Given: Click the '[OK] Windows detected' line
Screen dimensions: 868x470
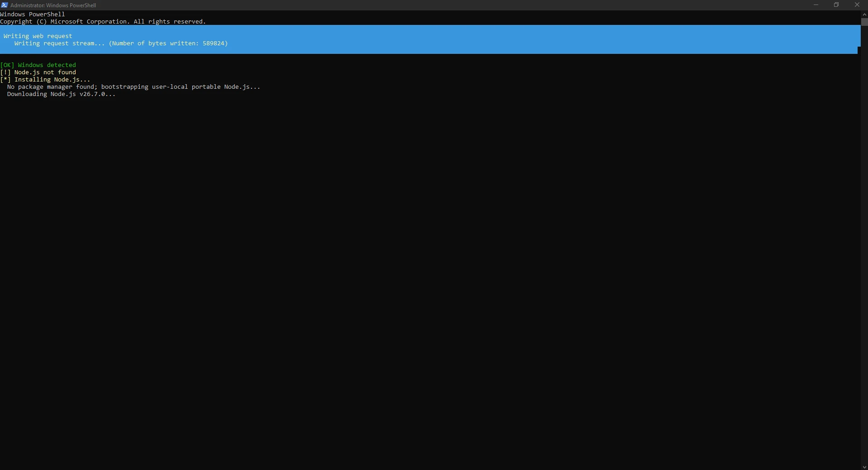Looking at the screenshot, I should click(x=38, y=65).
